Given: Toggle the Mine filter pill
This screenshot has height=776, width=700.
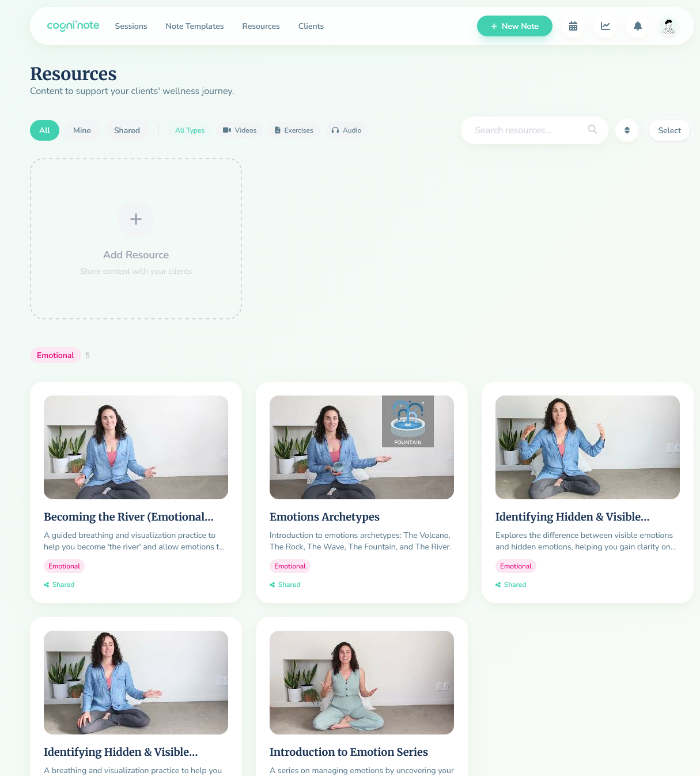Looking at the screenshot, I should 82,130.
